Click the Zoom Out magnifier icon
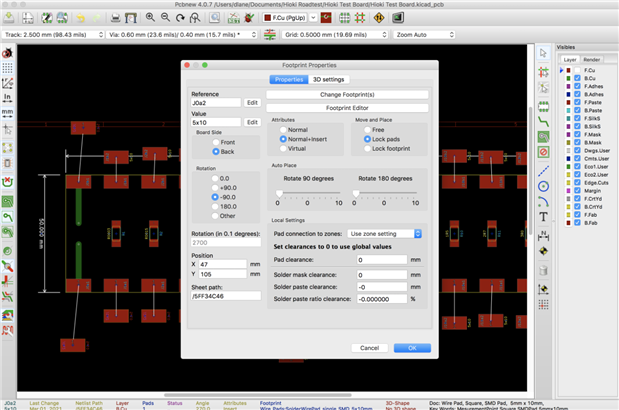Screen dimensions: 619x410 164,18
